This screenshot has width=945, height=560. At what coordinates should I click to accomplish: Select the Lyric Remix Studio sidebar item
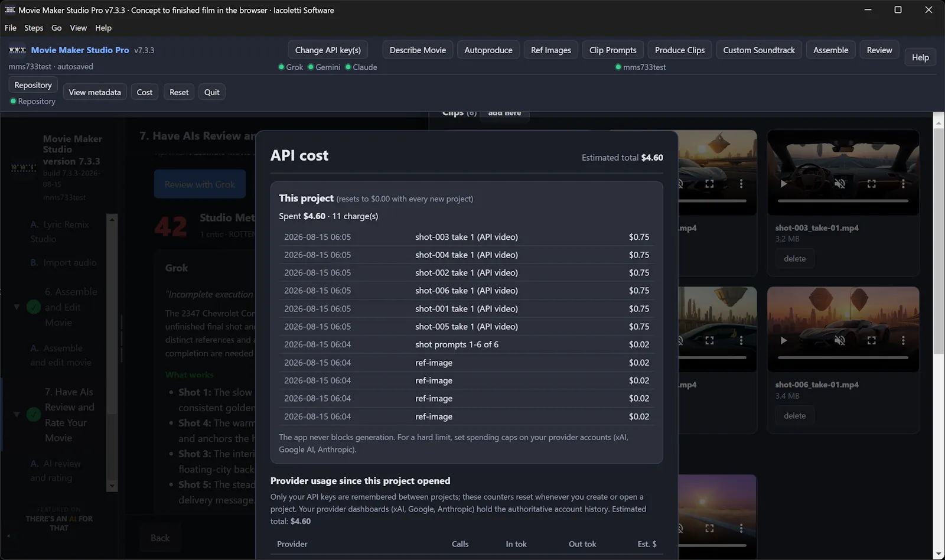pyautogui.click(x=60, y=232)
